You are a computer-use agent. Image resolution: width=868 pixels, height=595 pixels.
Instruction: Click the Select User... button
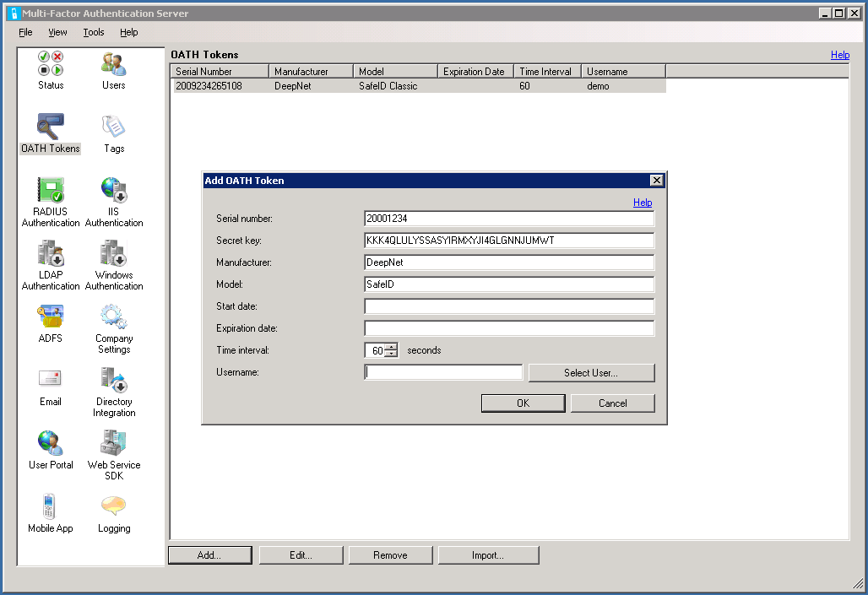591,373
